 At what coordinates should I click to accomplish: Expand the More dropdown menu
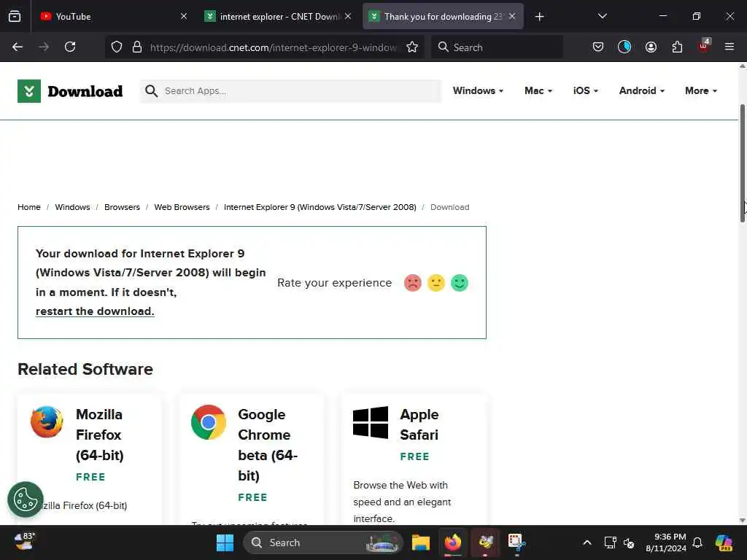coord(701,90)
